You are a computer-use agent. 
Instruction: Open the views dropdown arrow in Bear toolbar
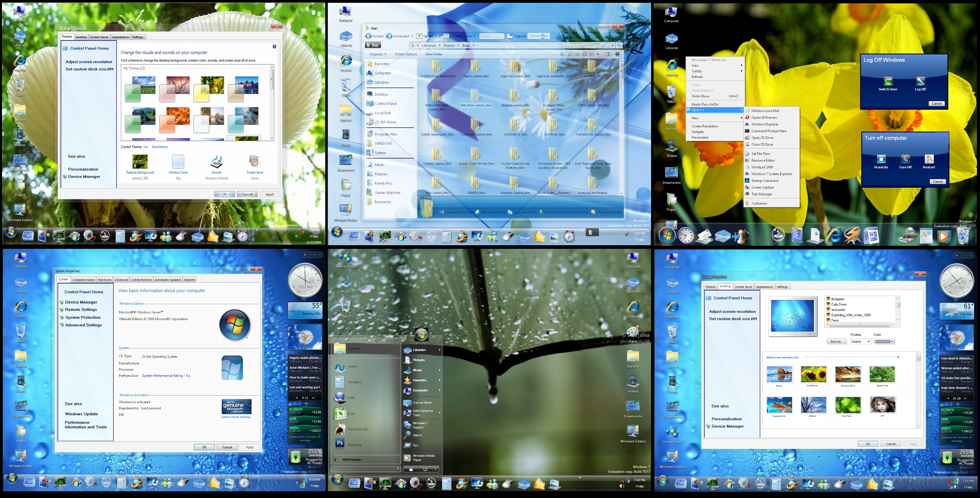(598, 54)
